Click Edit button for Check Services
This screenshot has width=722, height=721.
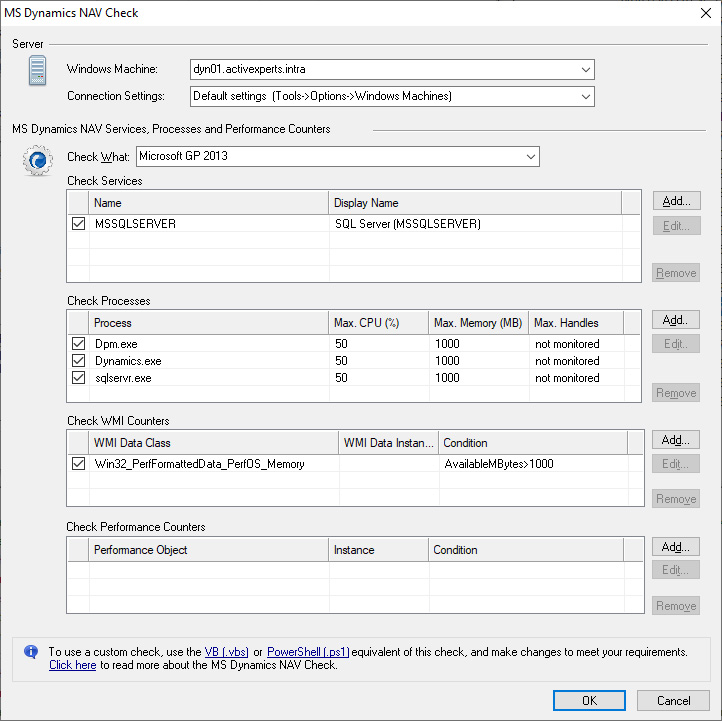pos(676,226)
